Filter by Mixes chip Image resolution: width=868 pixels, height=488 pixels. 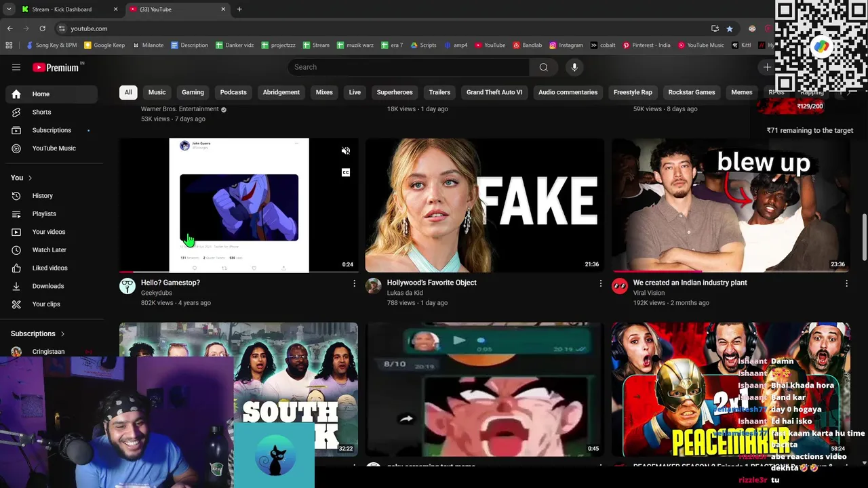click(324, 92)
